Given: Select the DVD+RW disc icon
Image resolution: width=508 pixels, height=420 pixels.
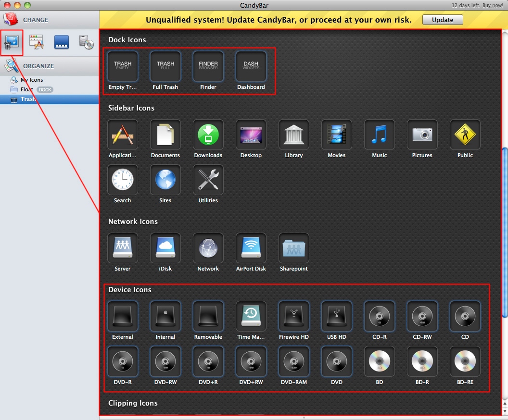Looking at the screenshot, I should 251,361.
